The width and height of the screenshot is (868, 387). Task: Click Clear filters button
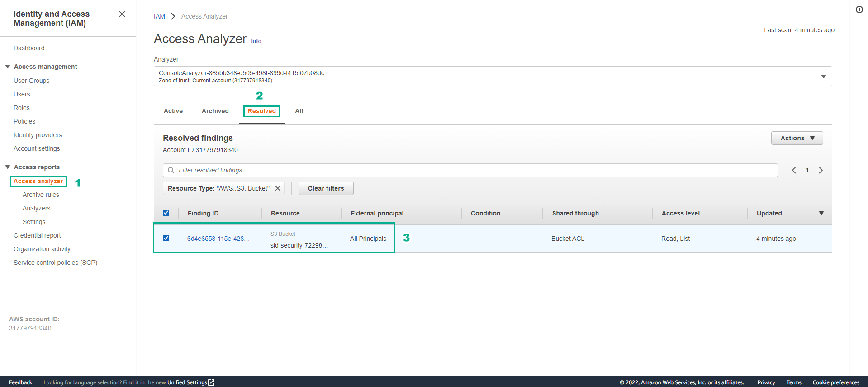tap(326, 188)
